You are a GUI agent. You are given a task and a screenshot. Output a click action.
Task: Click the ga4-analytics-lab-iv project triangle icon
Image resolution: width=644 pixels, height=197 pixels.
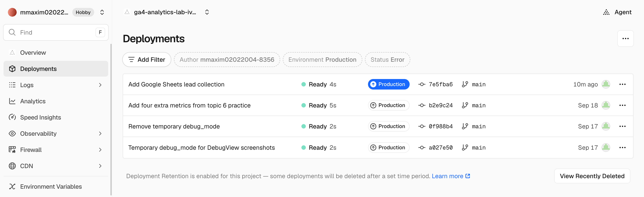click(x=127, y=12)
